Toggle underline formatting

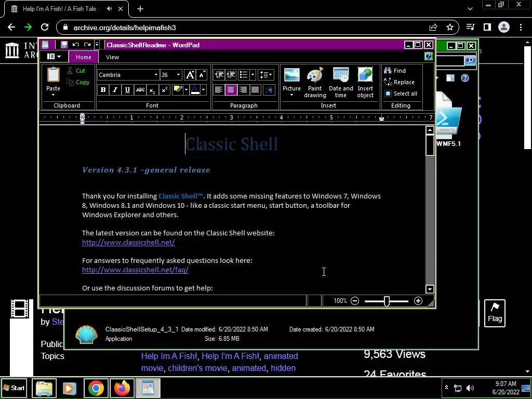pos(127,90)
